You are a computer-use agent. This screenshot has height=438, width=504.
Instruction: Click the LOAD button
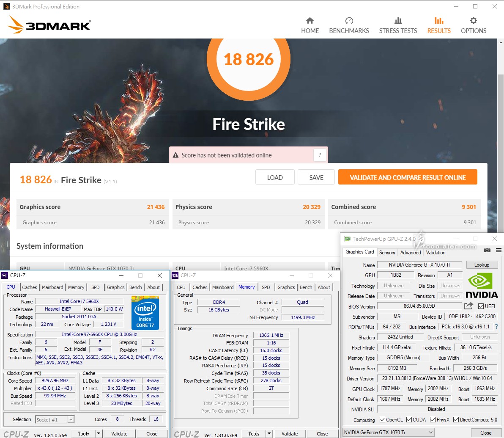[x=275, y=177]
